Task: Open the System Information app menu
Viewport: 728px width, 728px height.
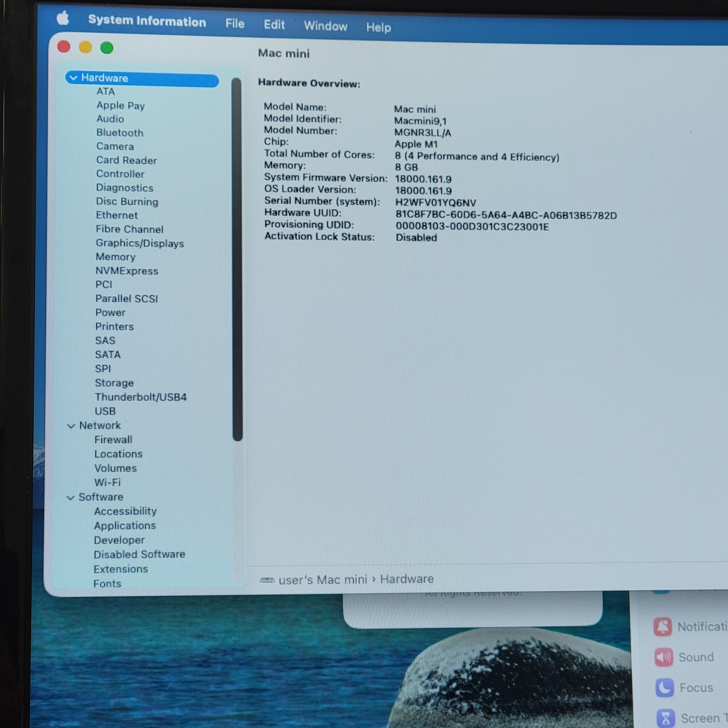Action: click(147, 21)
